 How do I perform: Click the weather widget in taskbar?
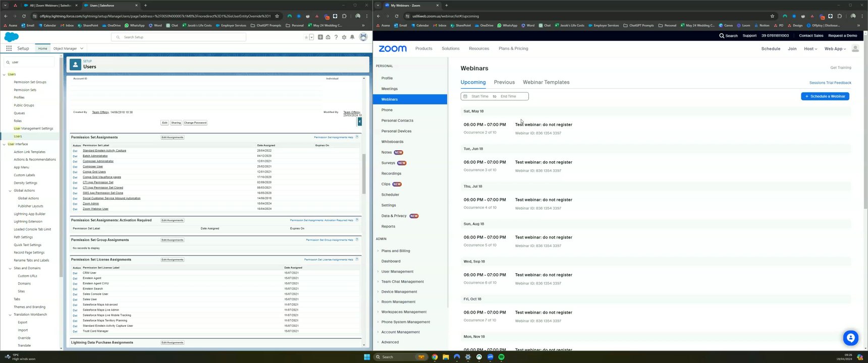(x=20, y=357)
